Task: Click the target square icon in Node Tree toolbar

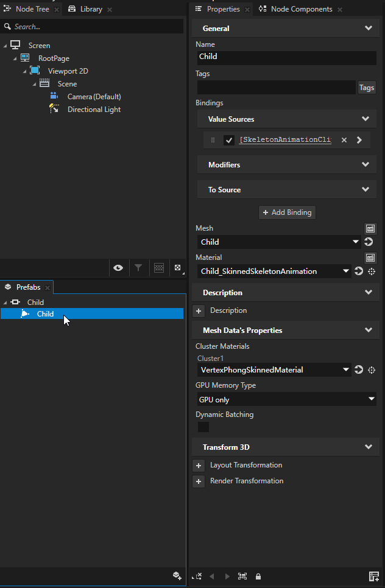Action: point(177,268)
